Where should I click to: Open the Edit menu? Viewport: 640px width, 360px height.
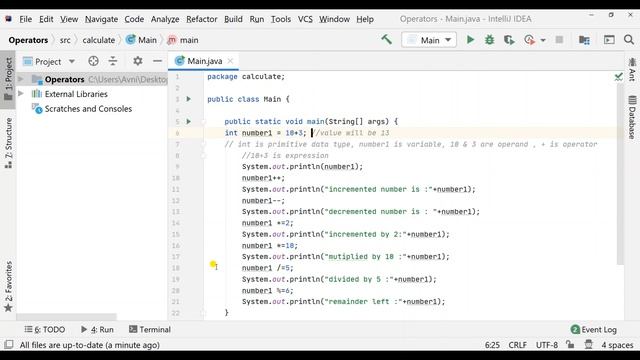pos(46,19)
